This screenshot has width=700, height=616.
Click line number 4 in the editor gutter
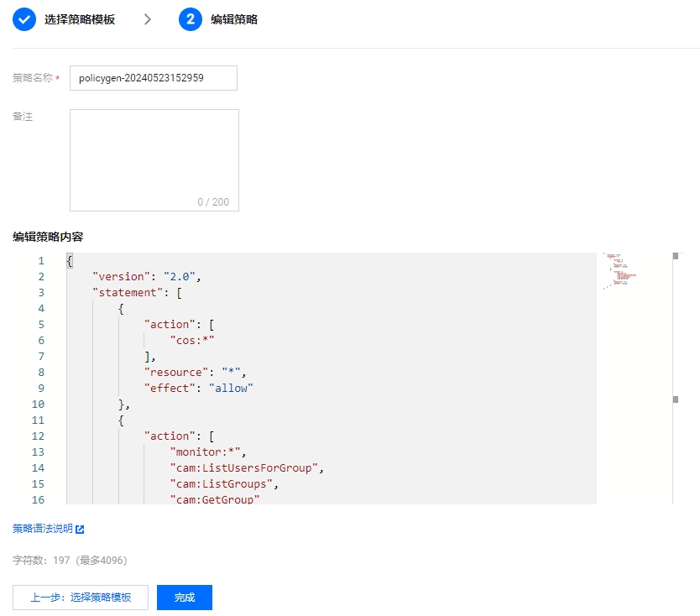click(x=40, y=309)
